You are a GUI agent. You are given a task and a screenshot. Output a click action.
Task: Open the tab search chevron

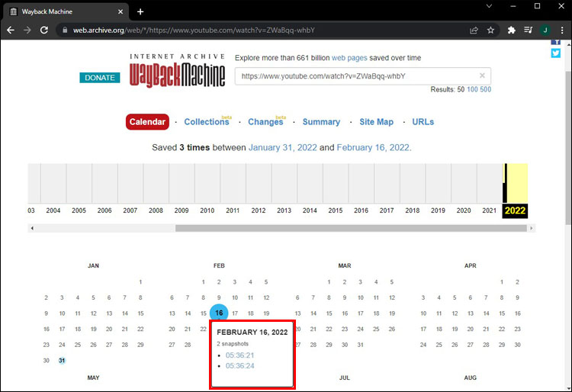(489, 6)
